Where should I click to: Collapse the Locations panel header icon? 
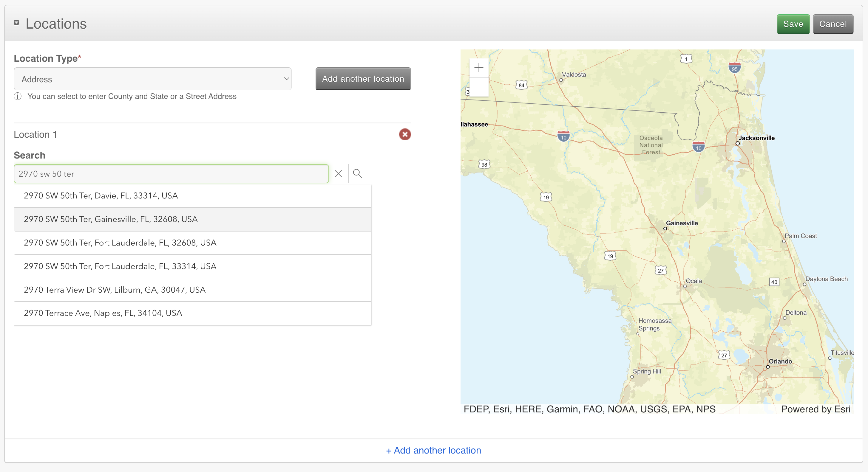tap(16, 23)
